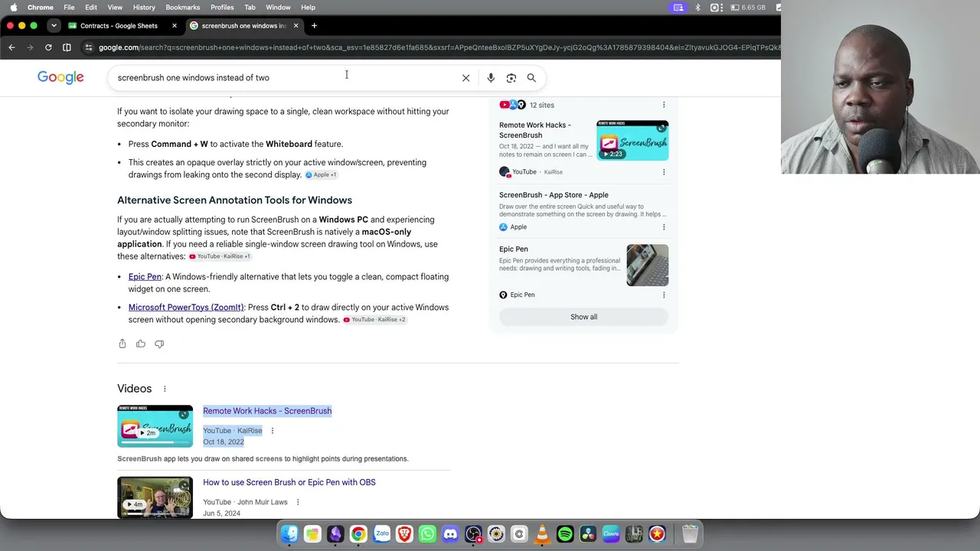
Task: Start voice search with the microphone
Action: point(491,77)
